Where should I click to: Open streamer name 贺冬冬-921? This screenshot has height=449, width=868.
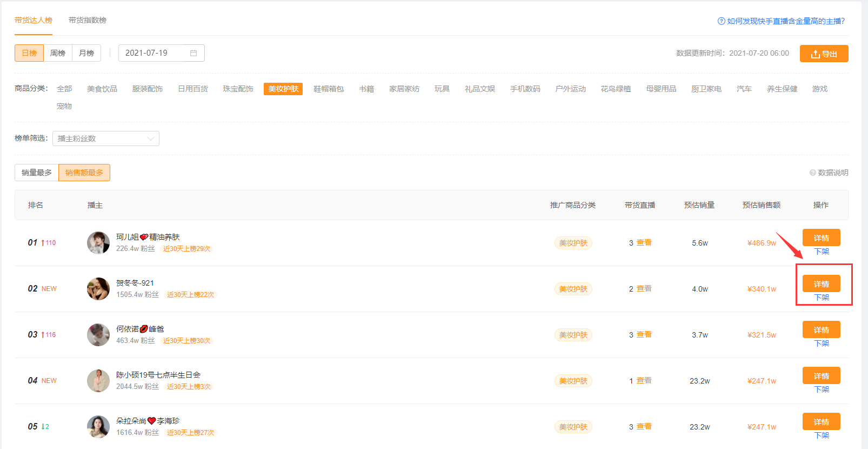coord(135,283)
